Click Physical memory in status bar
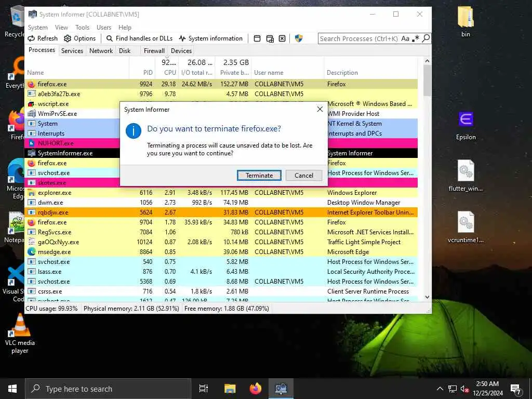Screen dimensions: 532x399 coord(131,309)
